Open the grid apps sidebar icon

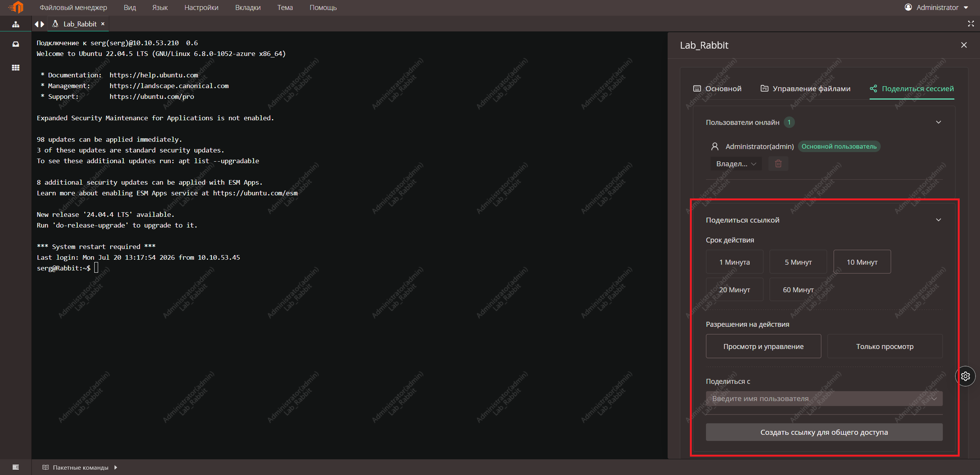click(16, 68)
